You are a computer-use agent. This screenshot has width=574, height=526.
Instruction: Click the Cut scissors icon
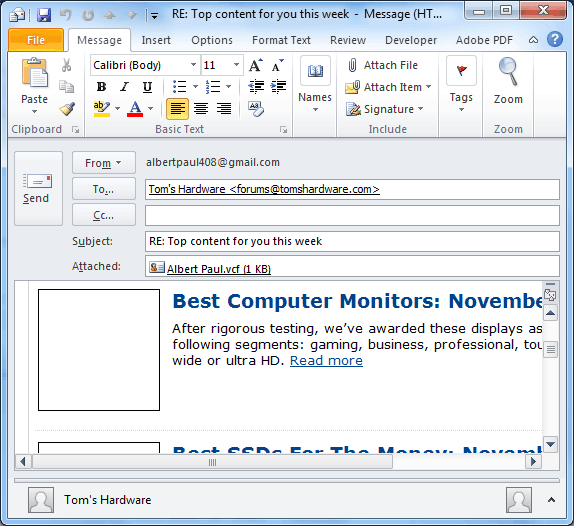[67, 65]
